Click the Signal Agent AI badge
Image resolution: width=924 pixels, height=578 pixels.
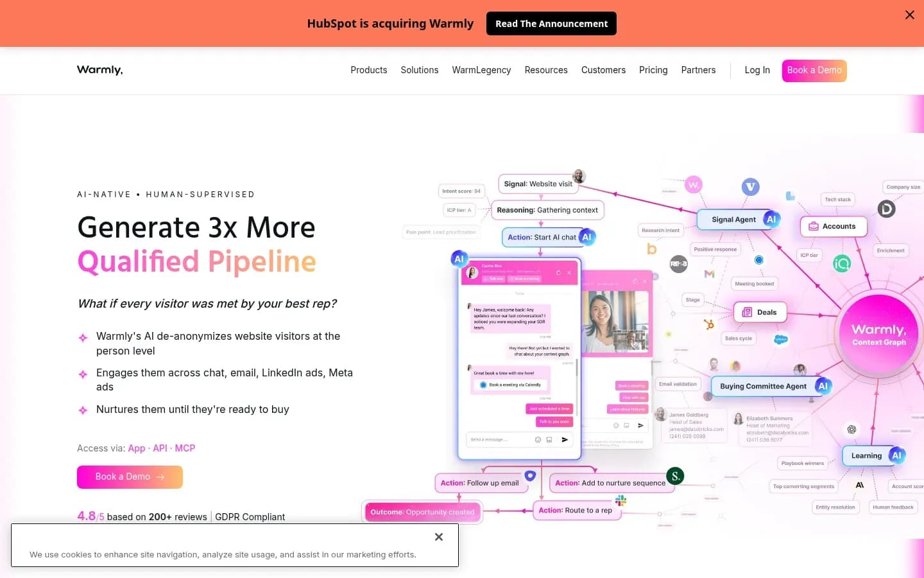click(771, 219)
